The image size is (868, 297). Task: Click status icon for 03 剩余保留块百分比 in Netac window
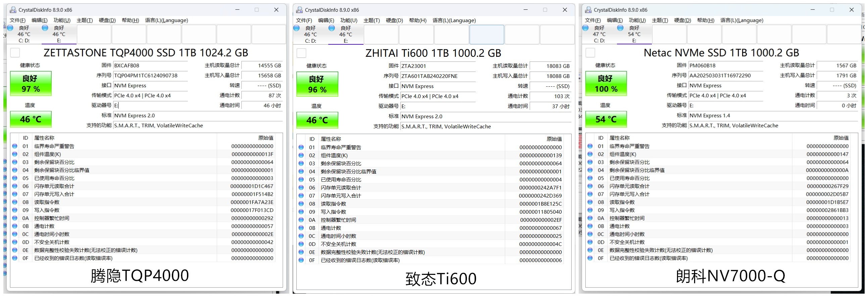[x=590, y=162]
